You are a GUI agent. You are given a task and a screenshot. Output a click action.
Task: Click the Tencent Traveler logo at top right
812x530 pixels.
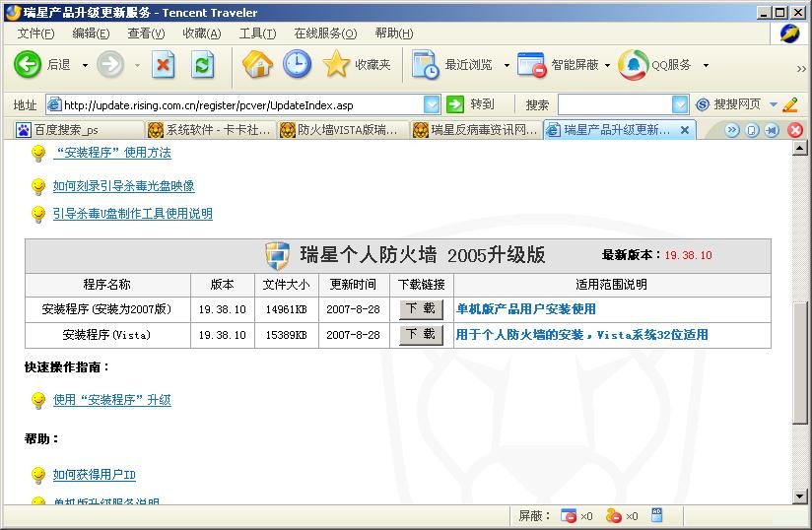click(x=789, y=33)
